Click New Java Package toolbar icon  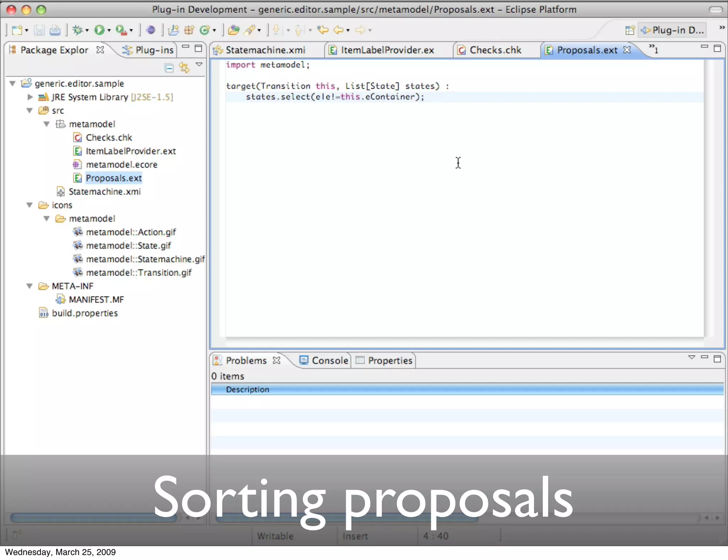click(x=189, y=30)
